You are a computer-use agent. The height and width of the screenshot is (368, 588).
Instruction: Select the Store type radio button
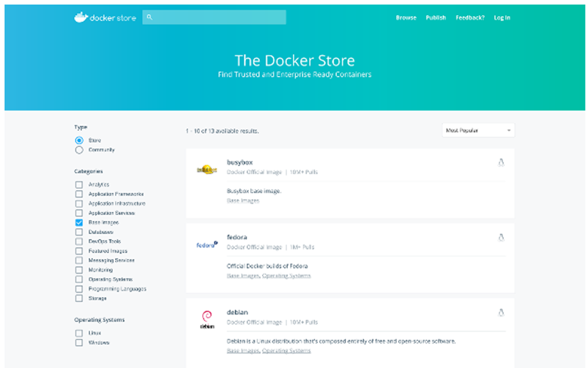(x=79, y=140)
